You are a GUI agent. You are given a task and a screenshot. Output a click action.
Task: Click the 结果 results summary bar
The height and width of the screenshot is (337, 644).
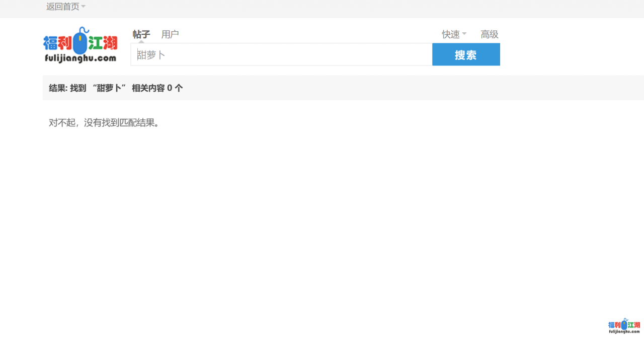click(342, 88)
